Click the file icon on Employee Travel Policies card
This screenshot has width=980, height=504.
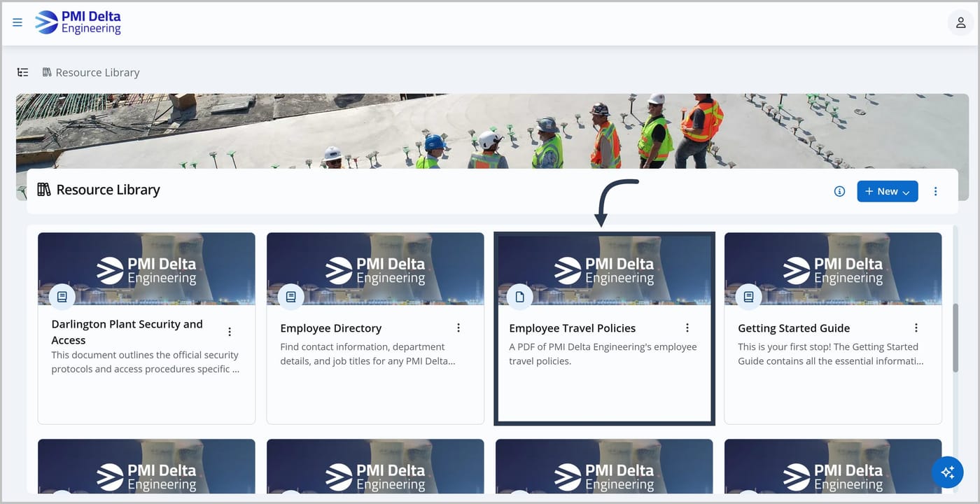pos(519,297)
